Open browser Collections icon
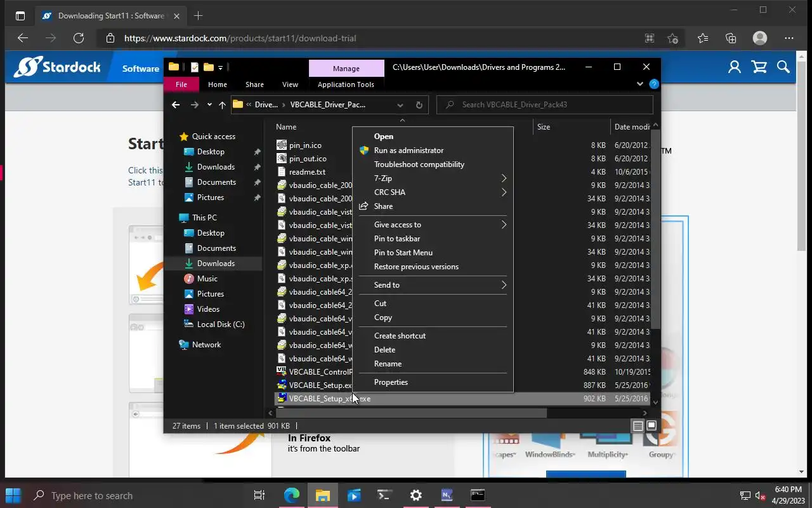Image resolution: width=812 pixels, height=508 pixels. pyautogui.click(x=731, y=38)
